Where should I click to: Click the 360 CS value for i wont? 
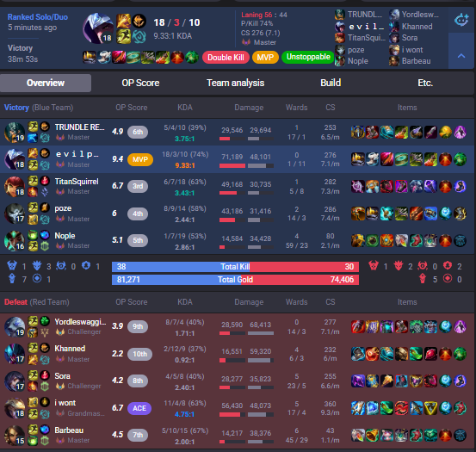tap(330, 404)
